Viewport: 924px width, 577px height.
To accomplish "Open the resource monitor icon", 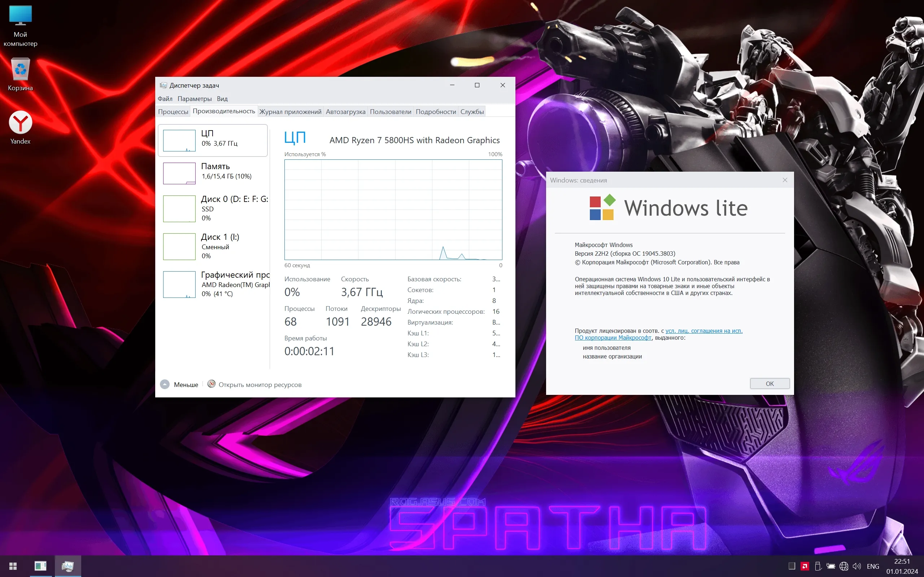I will [212, 384].
